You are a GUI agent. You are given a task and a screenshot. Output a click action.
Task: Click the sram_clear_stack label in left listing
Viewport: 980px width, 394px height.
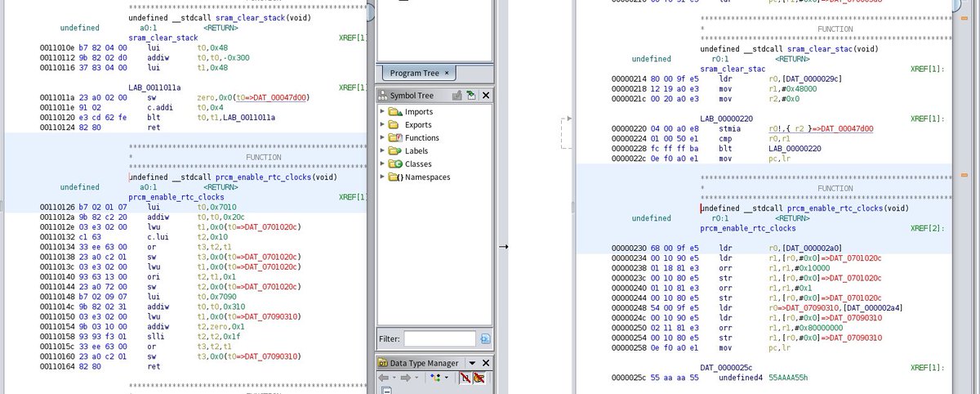(x=163, y=38)
